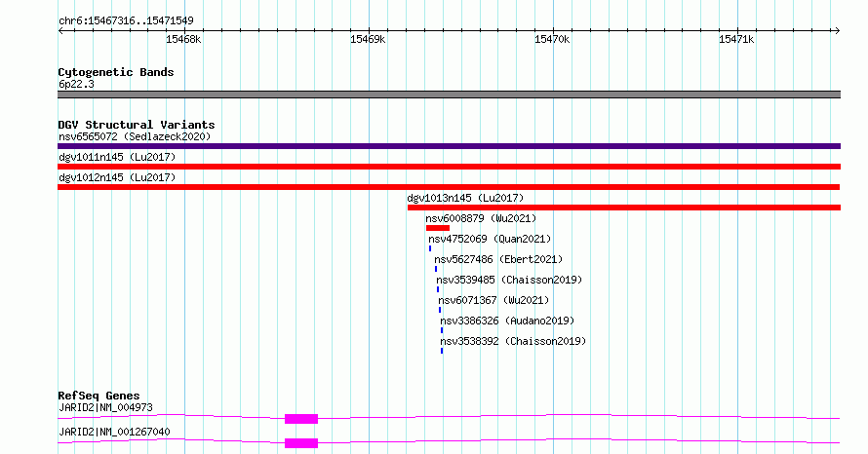Open nsv3538392 (Chaisson2019) variant label
This screenshot has width=868, height=454.
[513, 341]
